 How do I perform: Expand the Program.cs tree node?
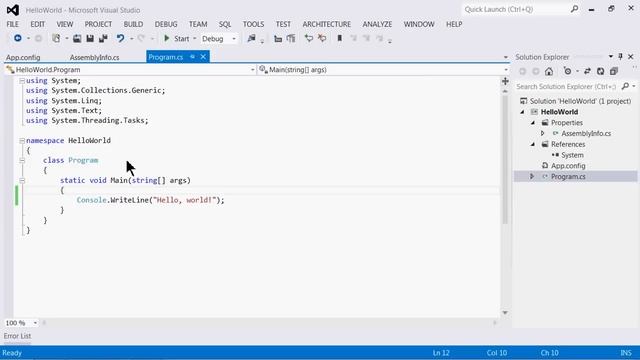[x=532, y=176]
